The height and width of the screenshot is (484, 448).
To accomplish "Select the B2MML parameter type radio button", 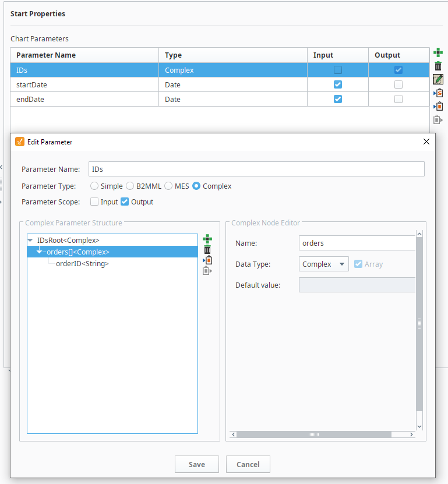I will tap(130, 186).
